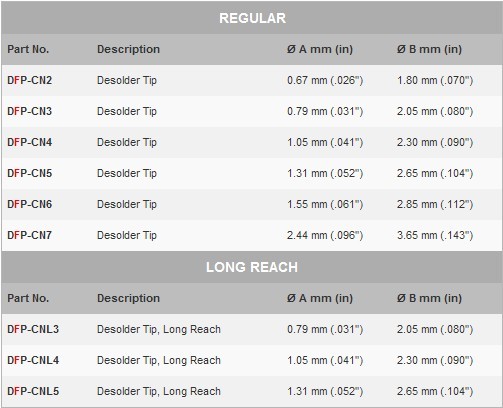Open the DFP-CN3 part number link
Viewport: 503px width, 408px height.
tap(30, 111)
